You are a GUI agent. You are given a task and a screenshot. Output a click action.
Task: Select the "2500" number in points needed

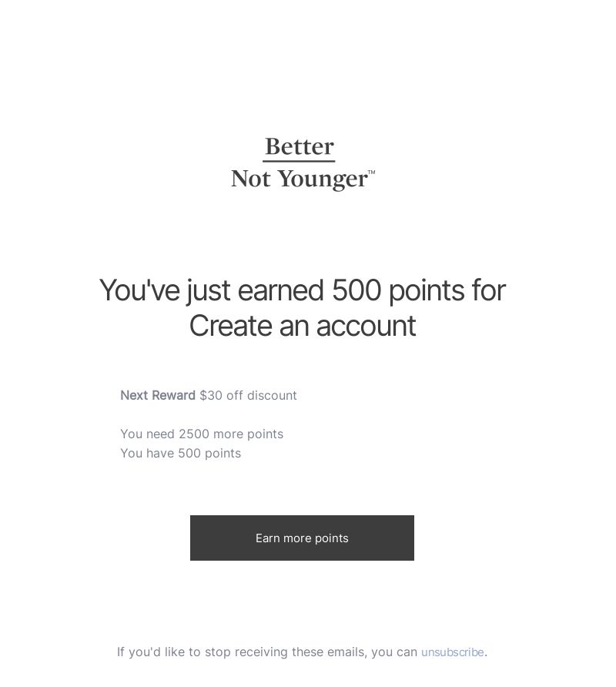(194, 434)
